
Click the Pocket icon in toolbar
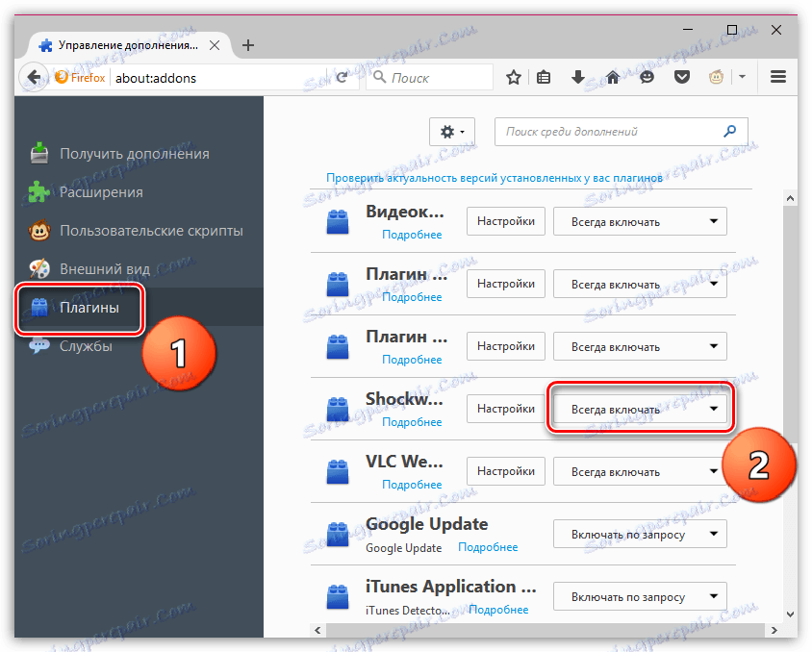tap(682, 76)
